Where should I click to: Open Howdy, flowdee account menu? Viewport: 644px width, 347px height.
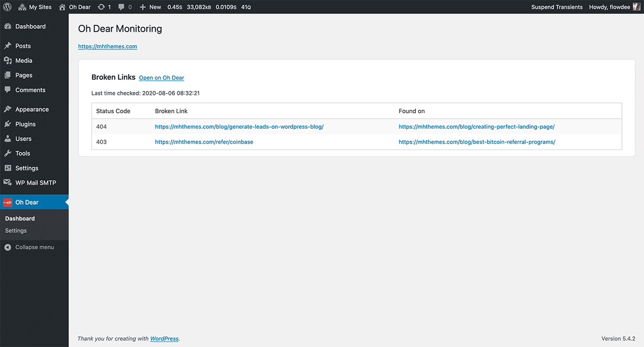pos(614,7)
